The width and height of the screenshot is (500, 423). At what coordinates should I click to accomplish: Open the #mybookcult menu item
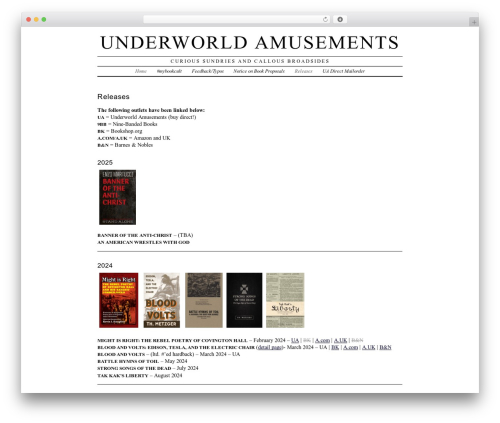(x=169, y=71)
